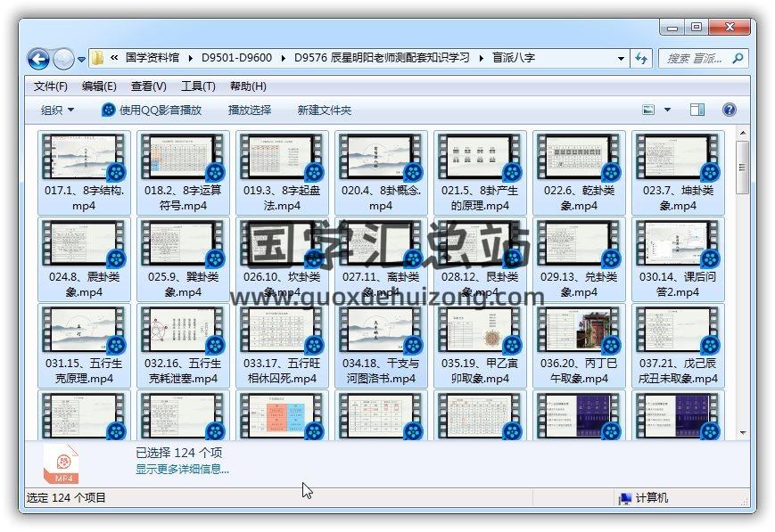Open the recent pages dropdown arrow

82,60
